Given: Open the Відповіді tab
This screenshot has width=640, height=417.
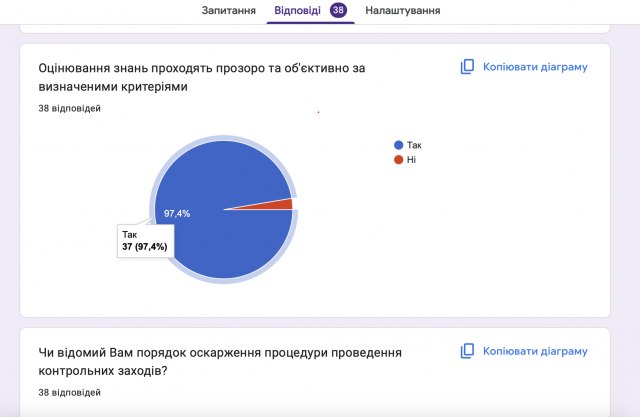Looking at the screenshot, I should click(x=297, y=10).
